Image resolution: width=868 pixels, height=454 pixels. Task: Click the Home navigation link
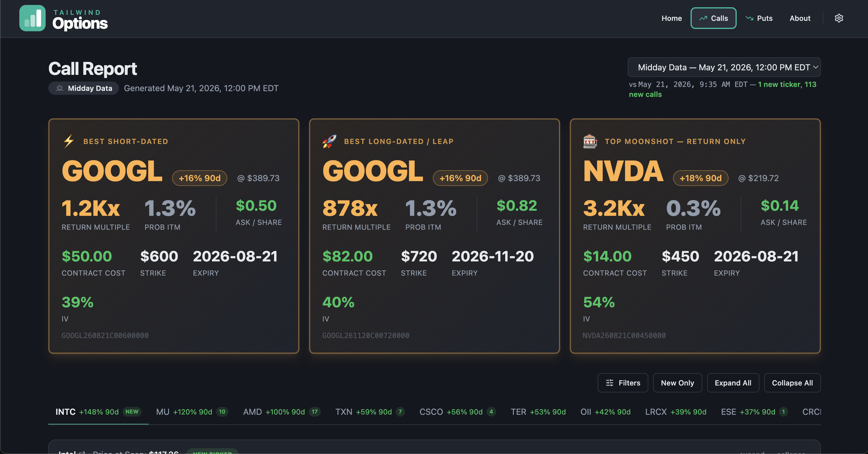(x=672, y=18)
